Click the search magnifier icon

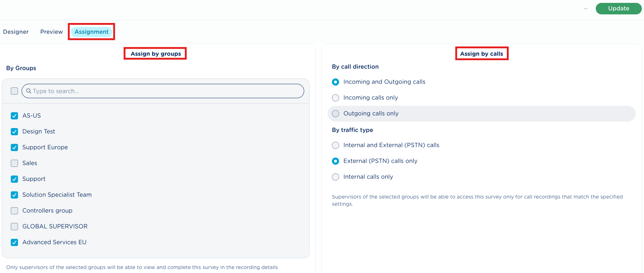coord(29,91)
